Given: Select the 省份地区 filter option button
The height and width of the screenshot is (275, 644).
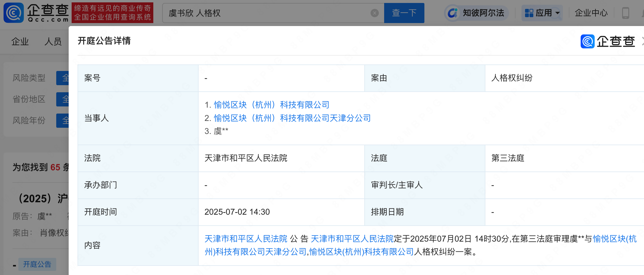Looking at the screenshot, I should (63, 99).
